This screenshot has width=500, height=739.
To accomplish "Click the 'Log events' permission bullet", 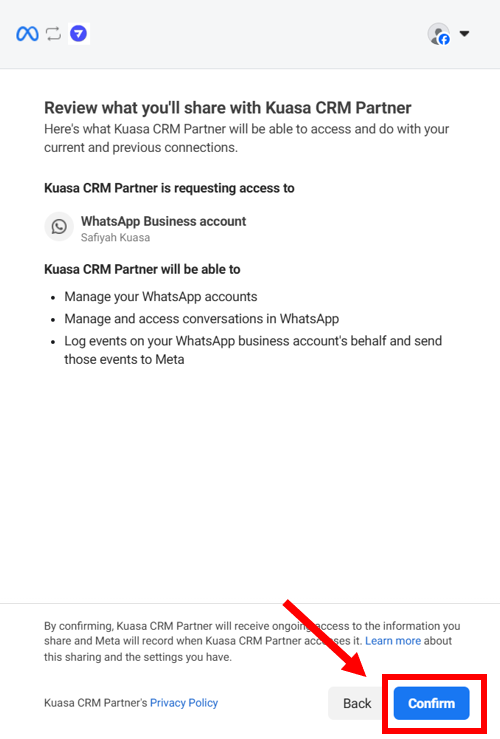I will point(253,350).
